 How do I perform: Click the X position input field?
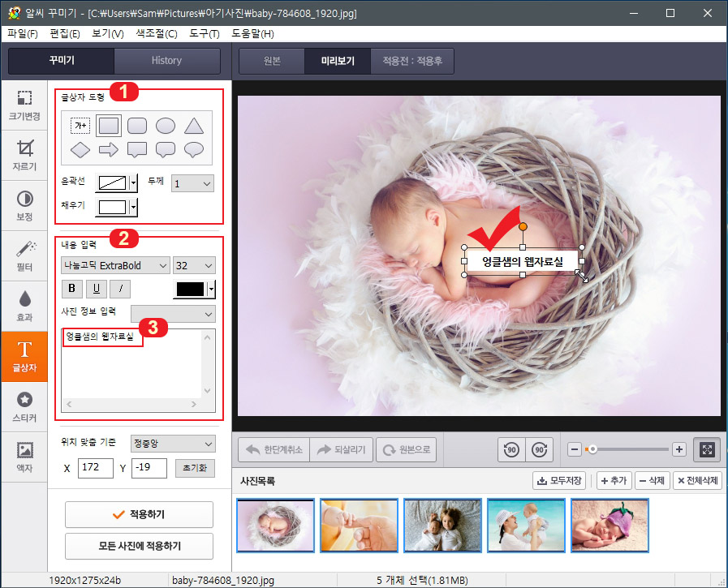tap(96, 468)
